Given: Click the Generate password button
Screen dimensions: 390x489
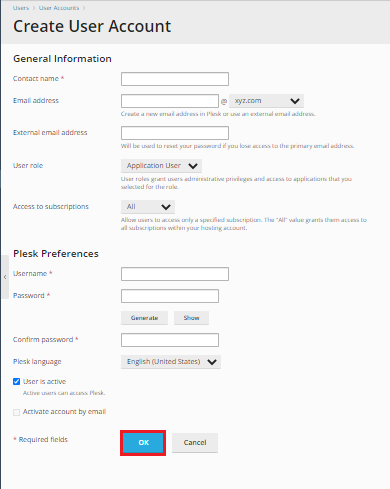Looking at the screenshot, I should [x=144, y=318].
